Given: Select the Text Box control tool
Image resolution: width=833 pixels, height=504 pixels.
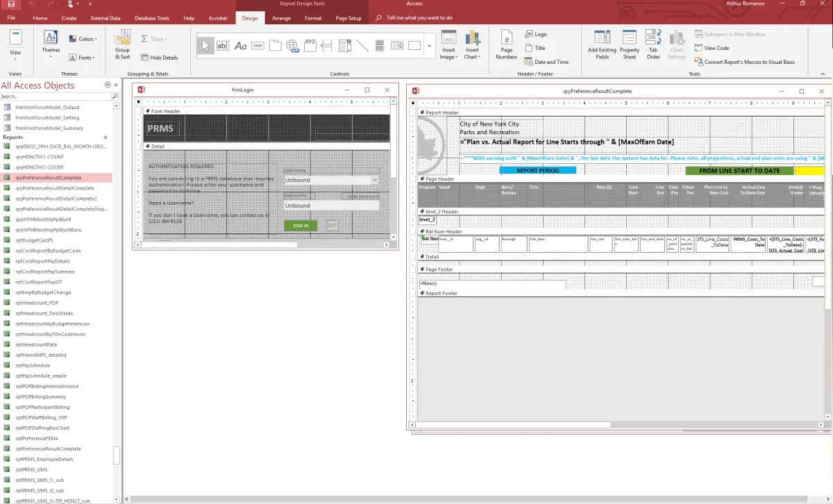Looking at the screenshot, I should 224,45.
